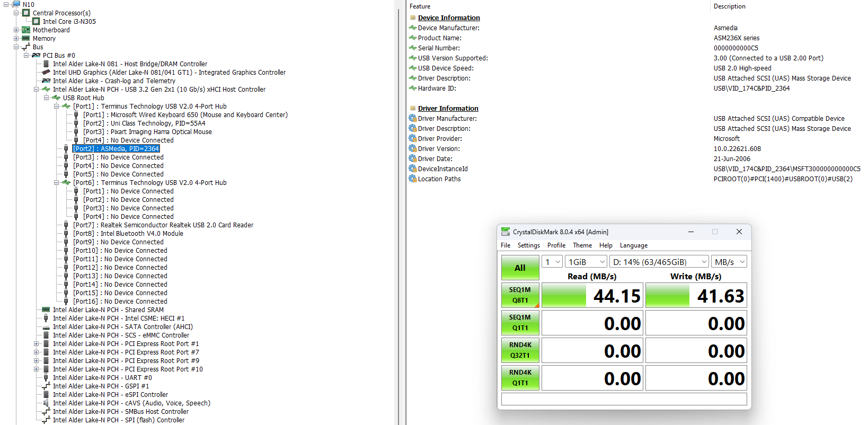Run the RND4K Q32T1 test
868x425 pixels.
pyautogui.click(x=520, y=350)
